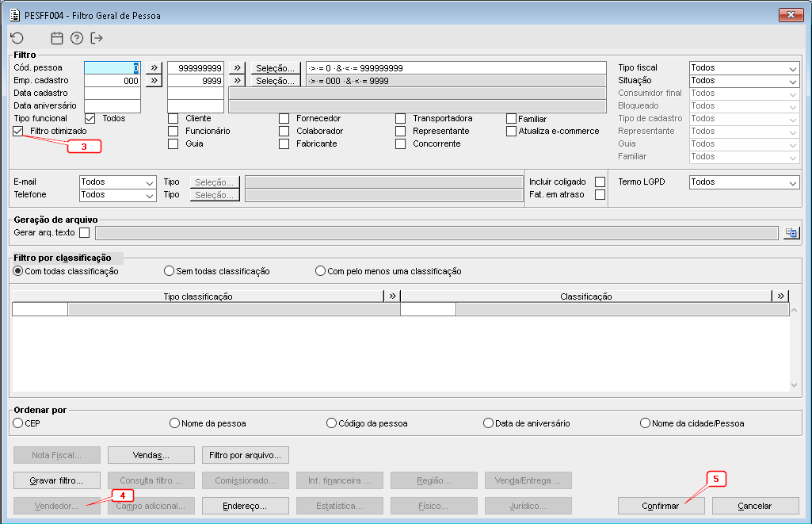Screen dimensions: 812x524
Task: Open the Endereço... button
Action: click(246, 506)
